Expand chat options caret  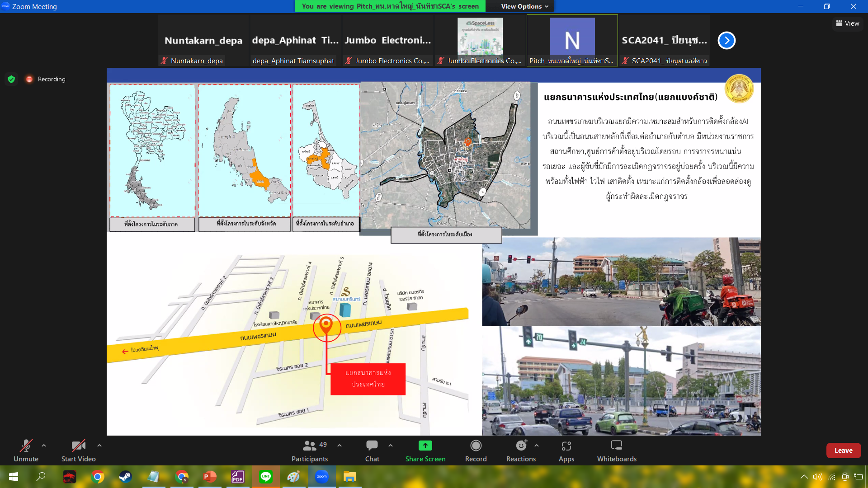[391, 446]
